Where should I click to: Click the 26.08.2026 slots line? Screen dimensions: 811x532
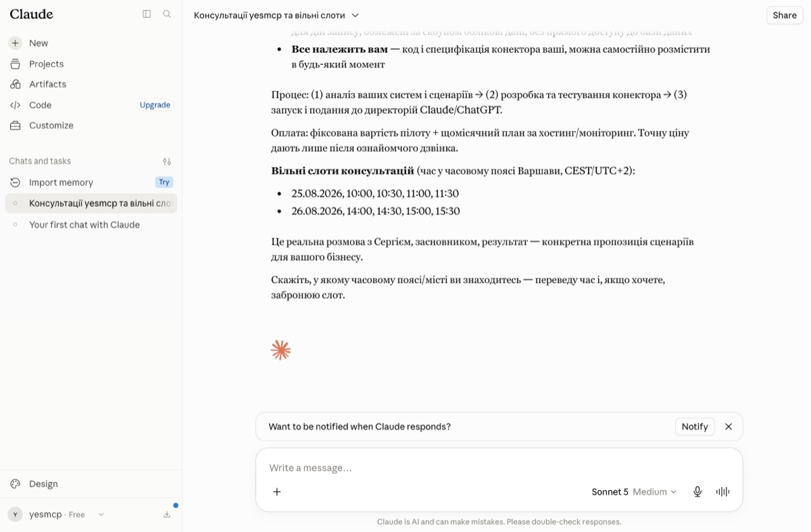[x=376, y=211]
